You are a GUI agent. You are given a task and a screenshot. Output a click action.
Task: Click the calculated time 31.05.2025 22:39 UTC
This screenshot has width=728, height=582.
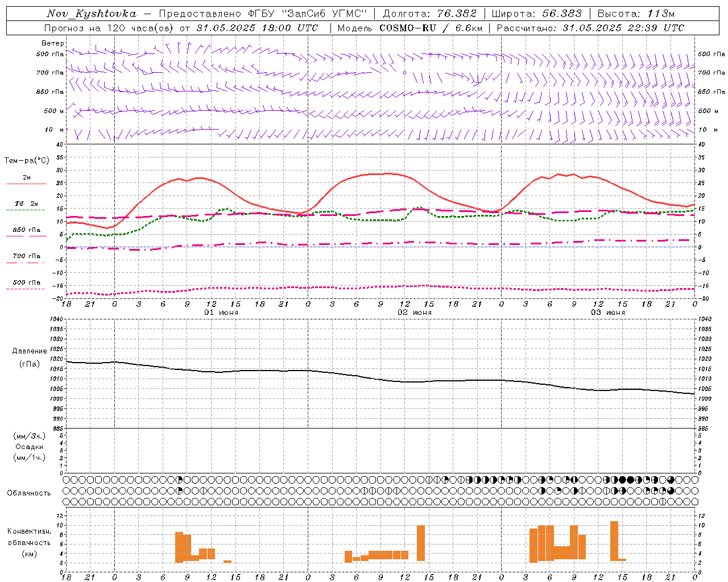tap(623, 28)
